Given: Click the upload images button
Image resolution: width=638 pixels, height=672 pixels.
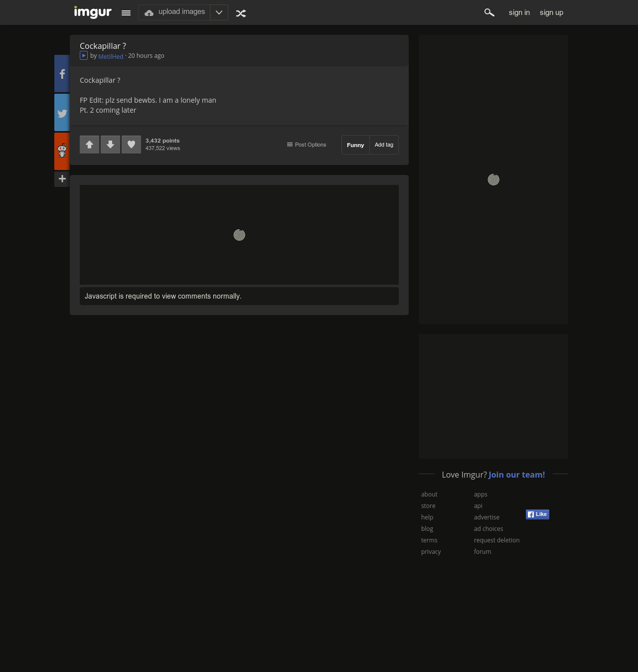Looking at the screenshot, I should [174, 12].
